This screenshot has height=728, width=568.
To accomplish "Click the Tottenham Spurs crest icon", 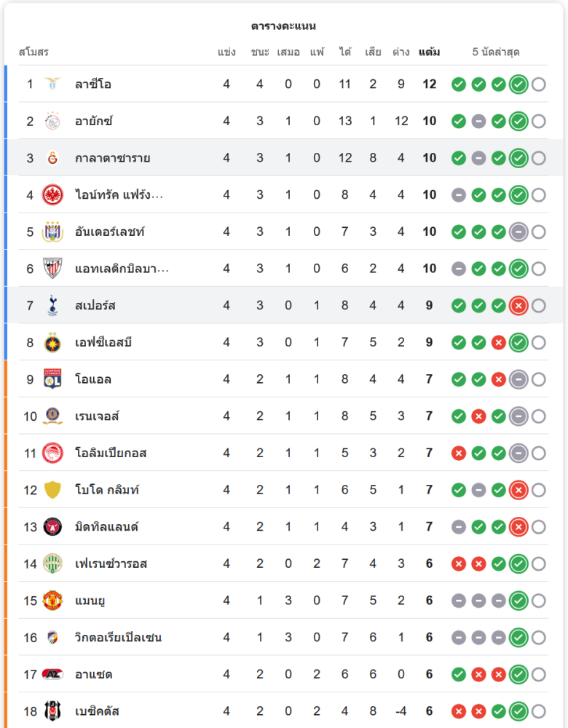I will point(52,305).
